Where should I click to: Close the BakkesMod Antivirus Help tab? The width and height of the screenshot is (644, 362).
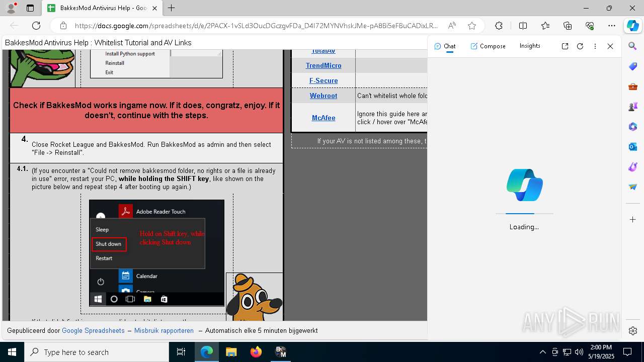[x=154, y=8]
